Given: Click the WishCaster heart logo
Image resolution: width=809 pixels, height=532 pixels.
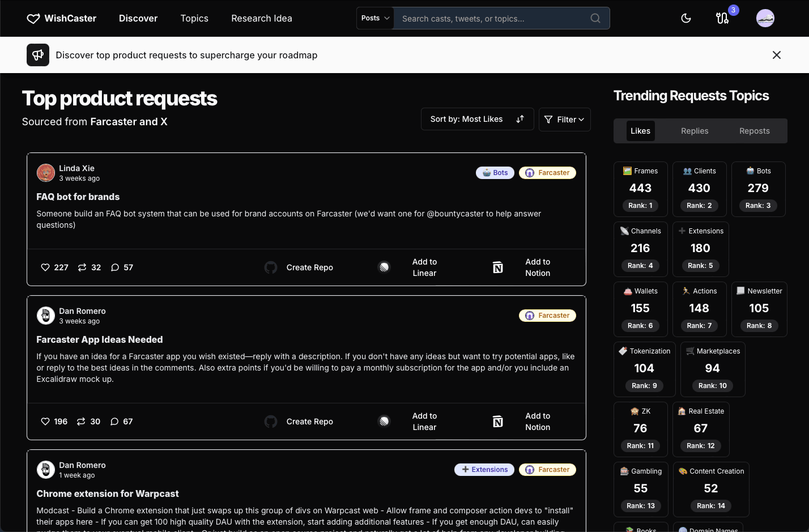Looking at the screenshot, I should click(x=33, y=19).
